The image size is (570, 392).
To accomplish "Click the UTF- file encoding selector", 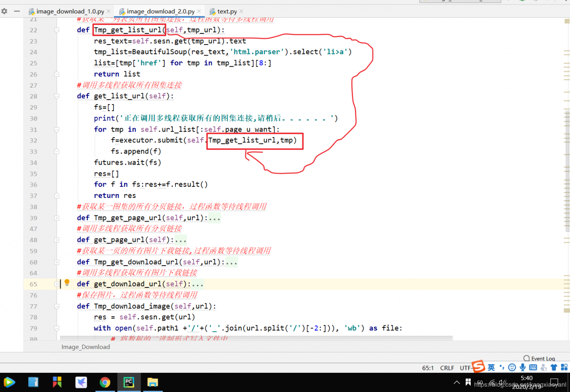I will click(x=466, y=368).
